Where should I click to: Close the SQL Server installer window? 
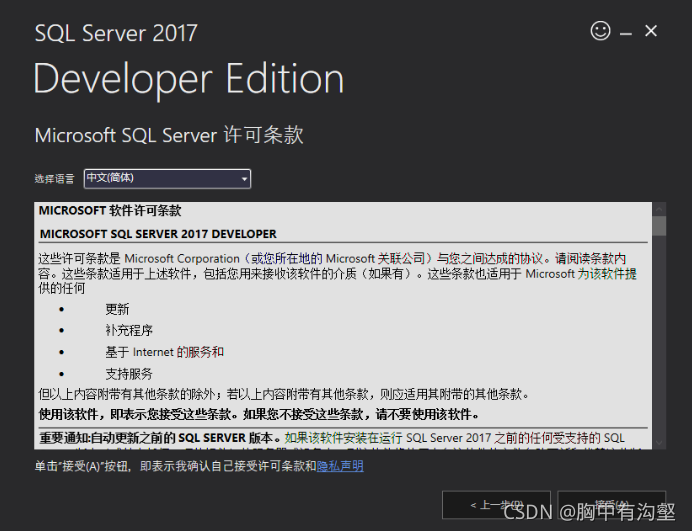(651, 31)
